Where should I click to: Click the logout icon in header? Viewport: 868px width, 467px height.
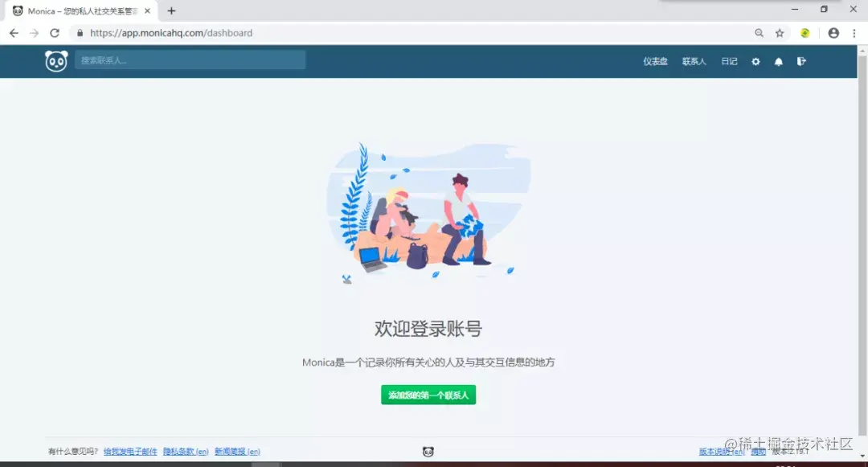point(801,61)
